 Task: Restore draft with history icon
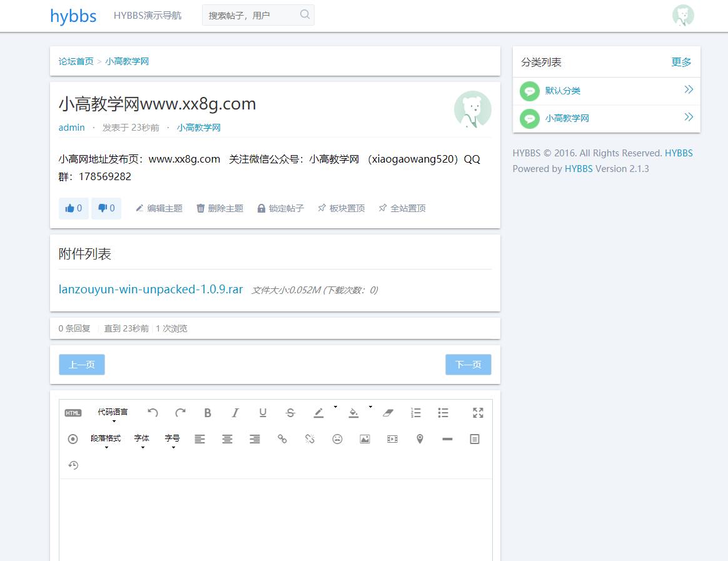coord(73,465)
